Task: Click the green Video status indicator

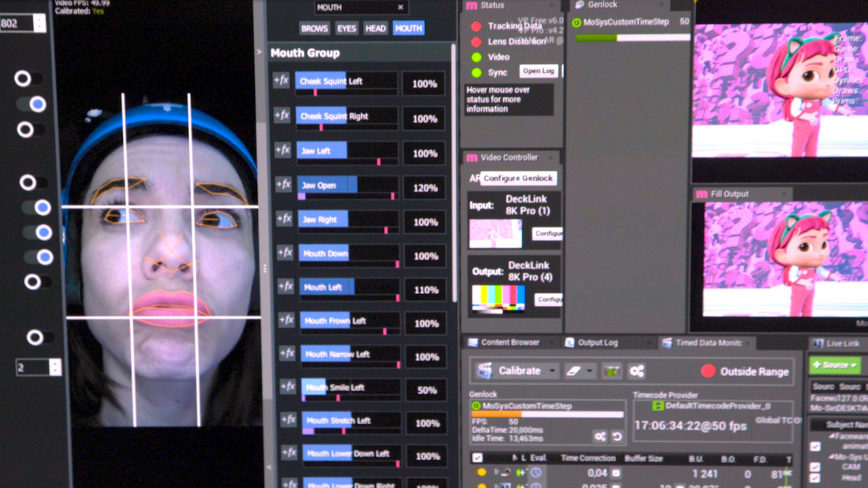Action: point(477,58)
